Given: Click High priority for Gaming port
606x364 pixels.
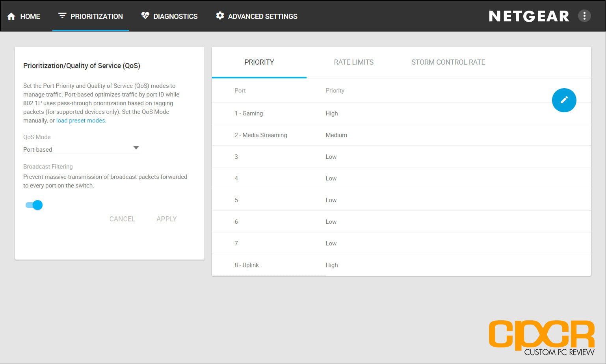Looking at the screenshot, I should point(332,113).
